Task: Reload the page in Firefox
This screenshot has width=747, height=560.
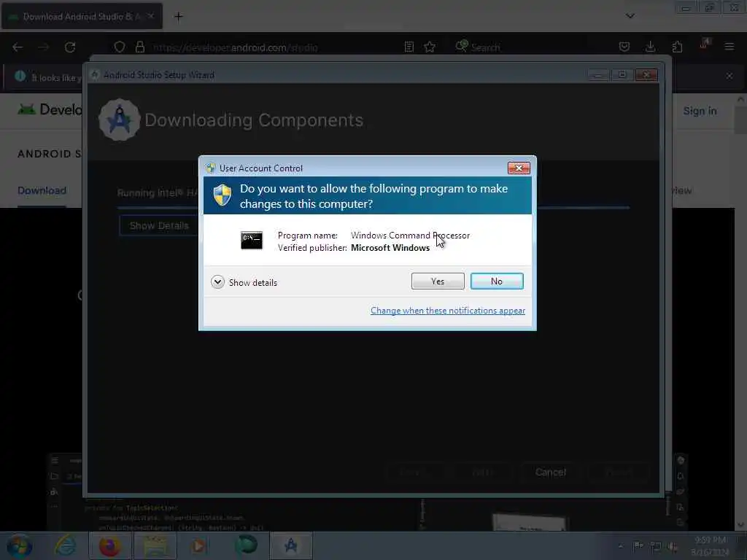Action: (x=70, y=47)
